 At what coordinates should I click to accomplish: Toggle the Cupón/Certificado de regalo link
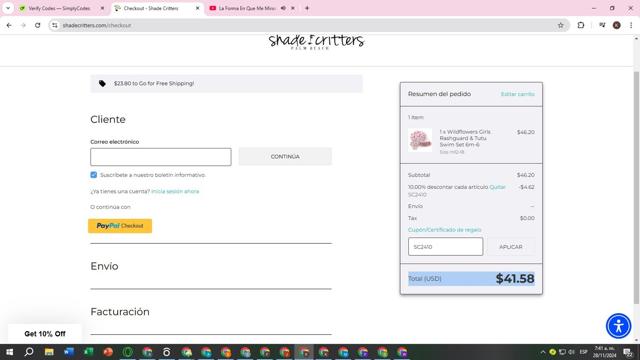pyautogui.click(x=444, y=230)
